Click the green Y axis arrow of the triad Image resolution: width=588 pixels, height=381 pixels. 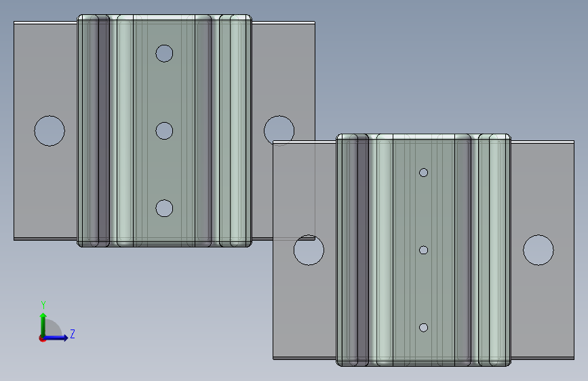(x=43, y=324)
